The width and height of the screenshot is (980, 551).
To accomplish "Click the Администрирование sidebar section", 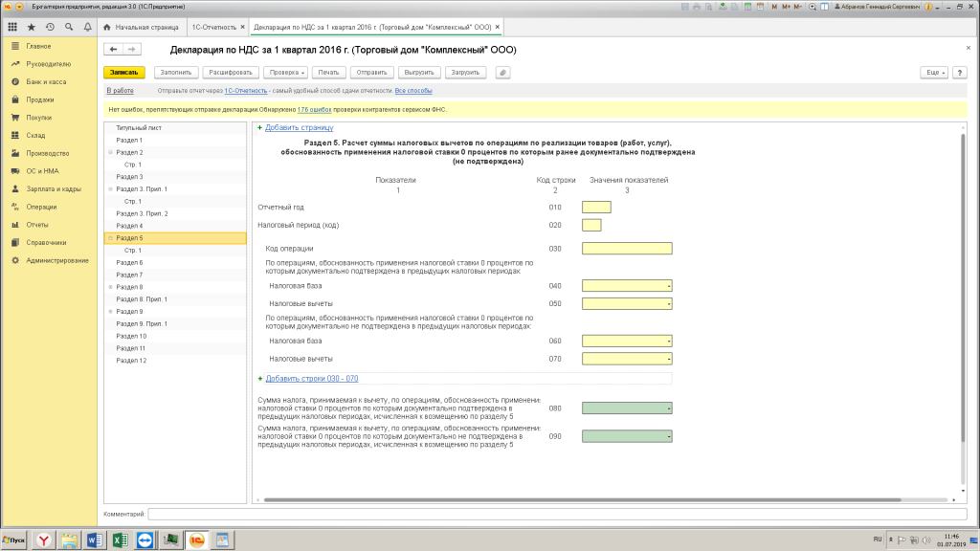I will (57, 260).
